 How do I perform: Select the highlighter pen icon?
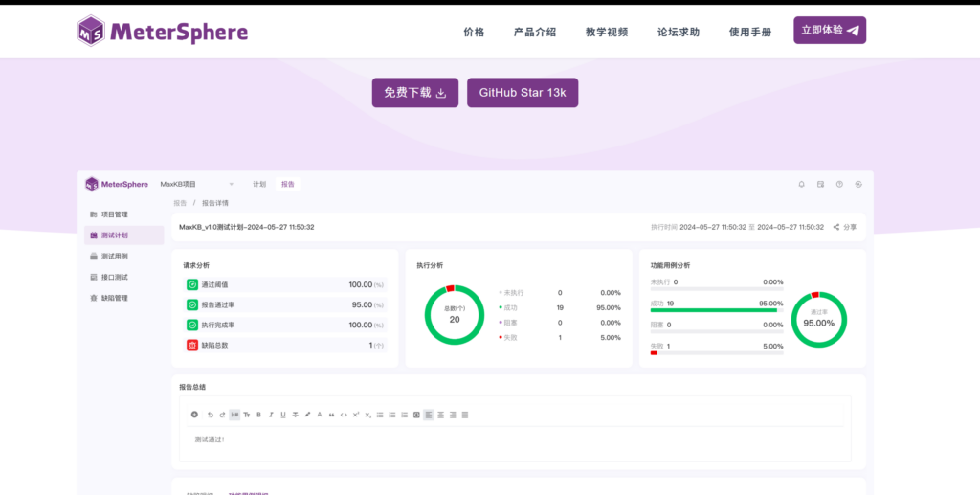pyautogui.click(x=307, y=415)
